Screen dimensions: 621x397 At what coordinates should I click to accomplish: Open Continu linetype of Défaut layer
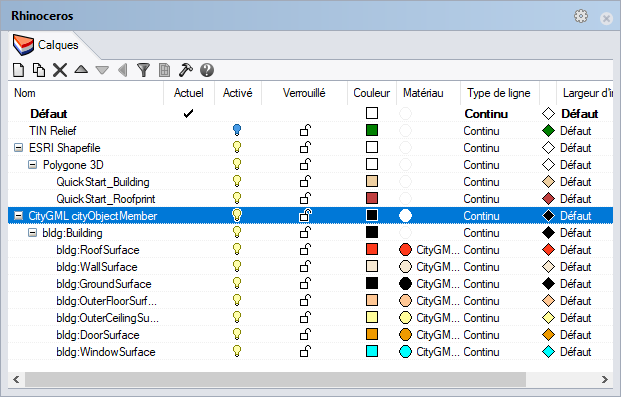(x=486, y=114)
